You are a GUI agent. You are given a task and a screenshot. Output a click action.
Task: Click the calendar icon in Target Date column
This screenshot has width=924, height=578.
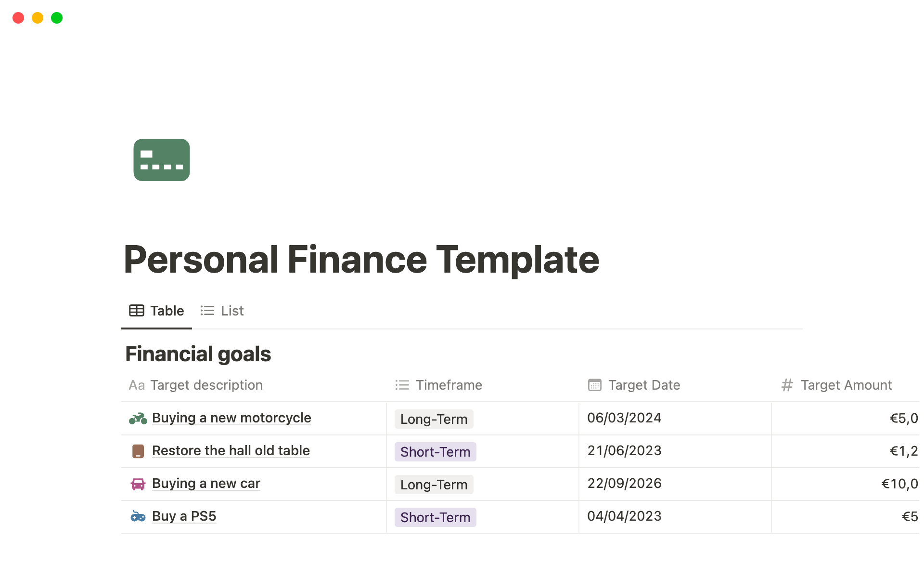[593, 385]
